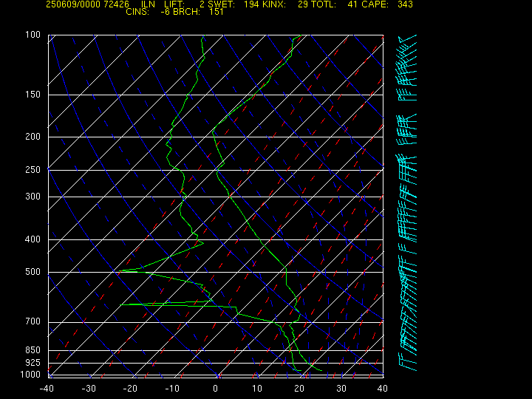Click the 700 pressure level label
This screenshot has width=532, height=399.
(33, 321)
